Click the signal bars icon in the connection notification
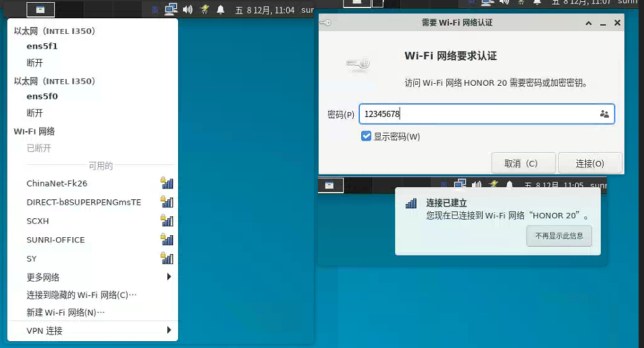The height and width of the screenshot is (348, 644). point(410,203)
